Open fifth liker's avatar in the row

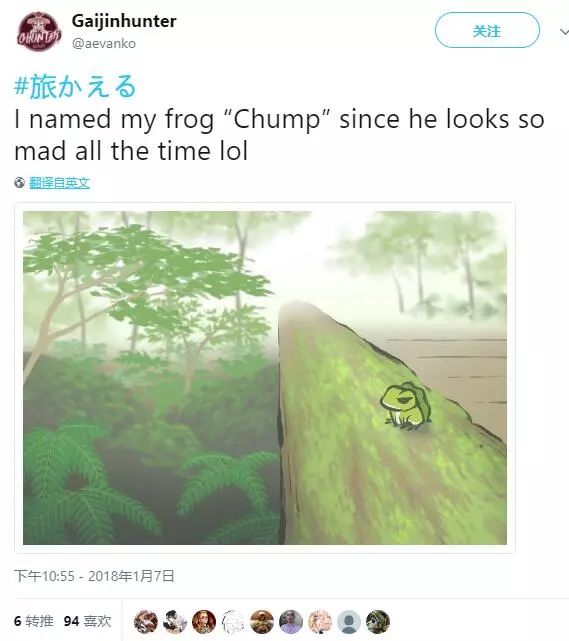(262, 622)
